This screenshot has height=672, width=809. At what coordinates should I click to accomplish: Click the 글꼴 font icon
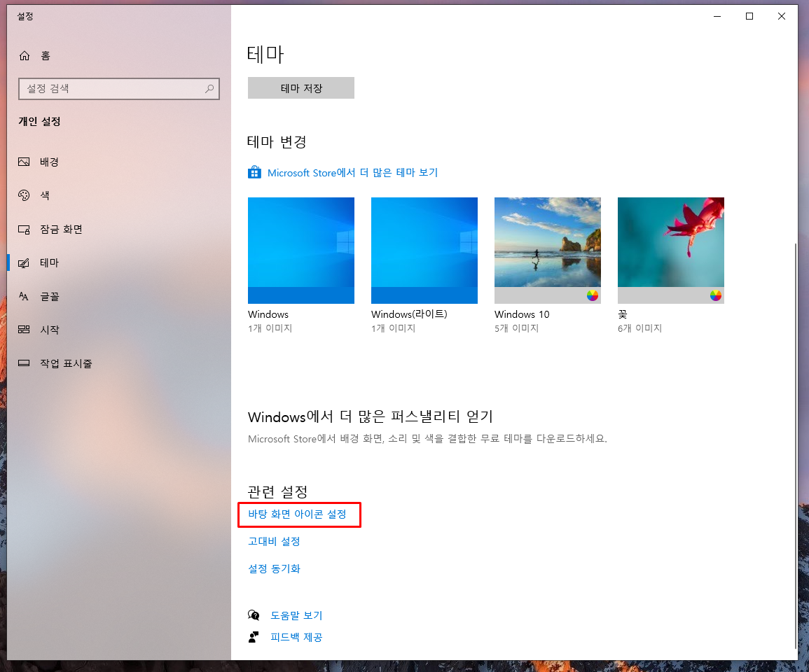24,296
